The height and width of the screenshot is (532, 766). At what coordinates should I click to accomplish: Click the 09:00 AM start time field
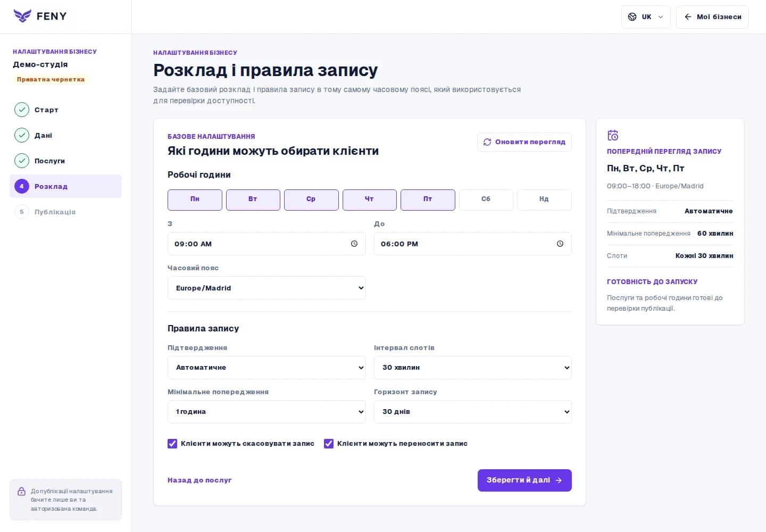pyautogui.click(x=267, y=244)
